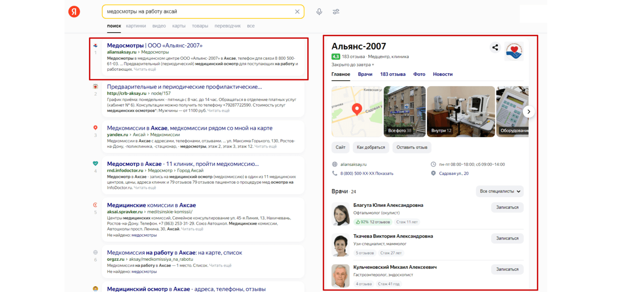The image size is (644, 292).
Task: Reveal phone '8 (800) 500-XX-XX Показать'
Action: [x=367, y=174]
